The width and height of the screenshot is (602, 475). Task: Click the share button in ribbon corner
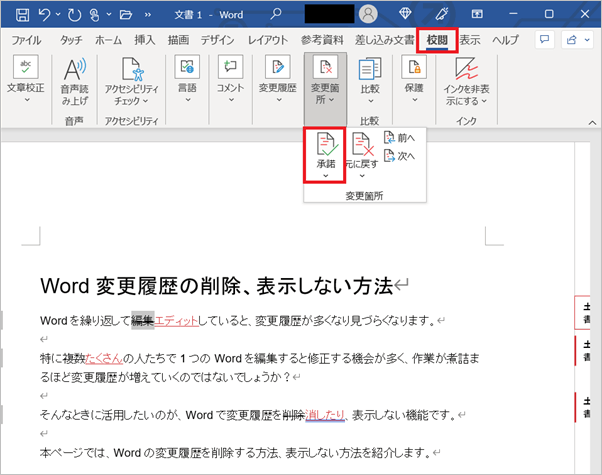[574, 40]
